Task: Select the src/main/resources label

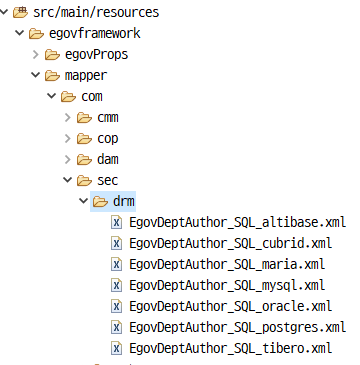Action: click(x=96, y=13)
